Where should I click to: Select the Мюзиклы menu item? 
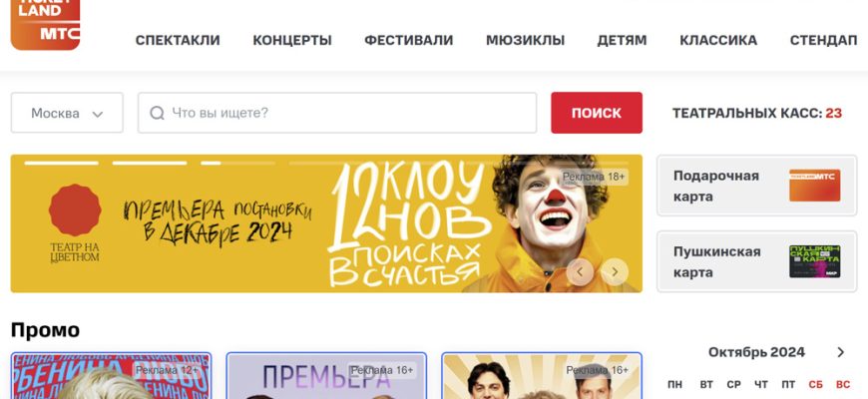tap(526, 40)
